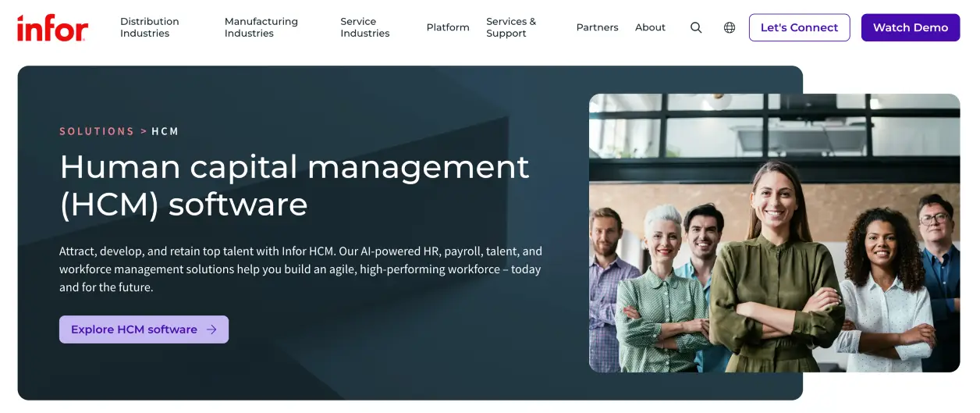This screenshot has height=413, width=980.
Task: Open Services & Support menu
Action: pyautogui.click(x=511, y=27)
